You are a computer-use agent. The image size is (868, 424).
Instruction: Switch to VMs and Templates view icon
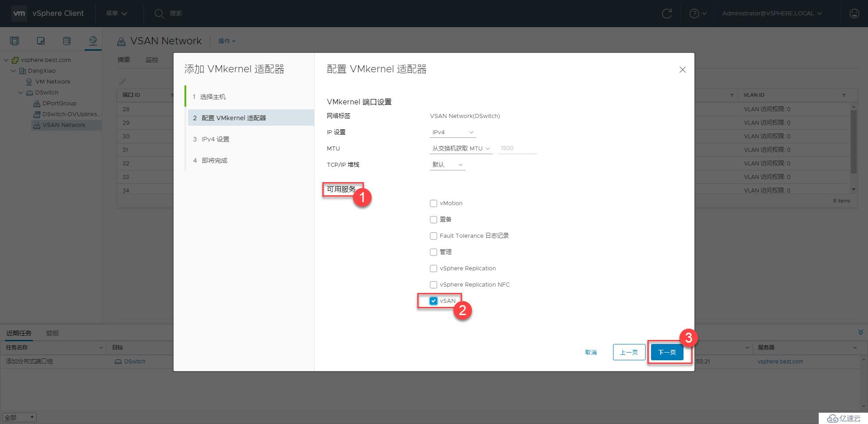tap(41, 41)
